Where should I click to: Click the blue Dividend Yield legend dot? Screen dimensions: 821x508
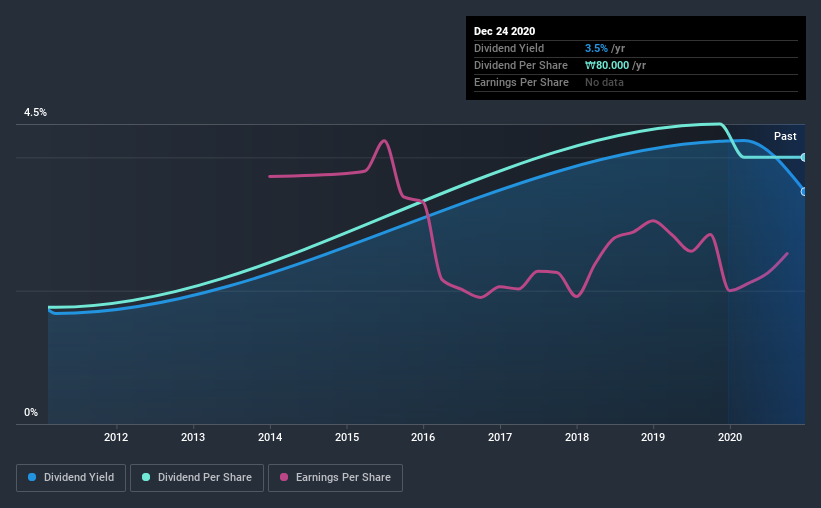point(32,477)
